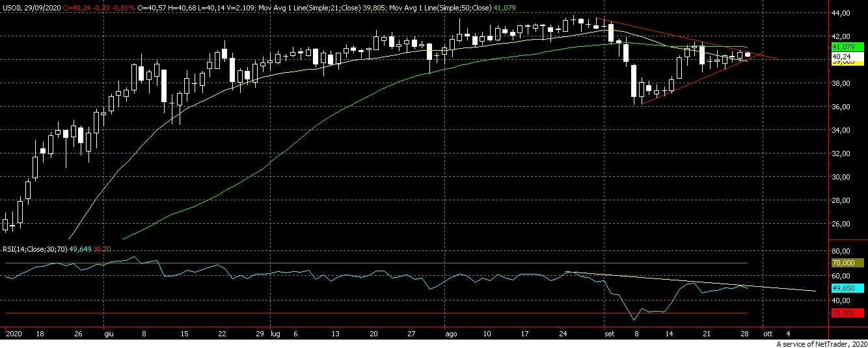
Task: Click the 32,00 price axis label
Action: point(841,154)
